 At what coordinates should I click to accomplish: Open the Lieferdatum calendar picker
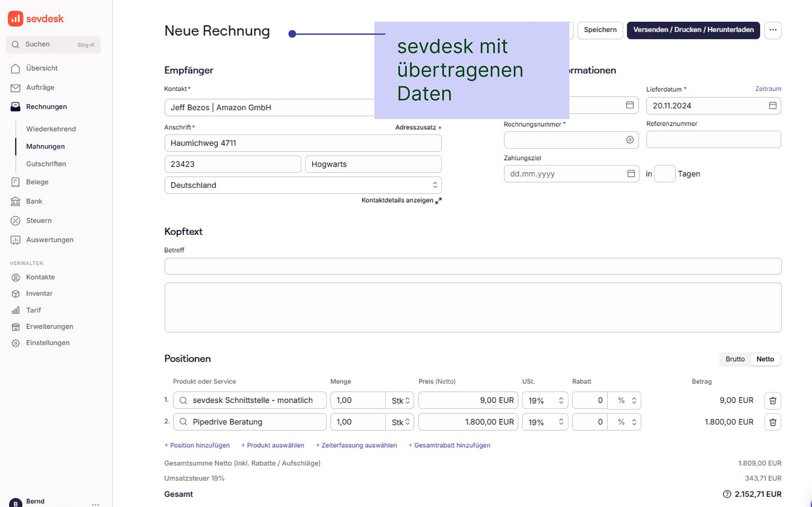coord(773,106)
